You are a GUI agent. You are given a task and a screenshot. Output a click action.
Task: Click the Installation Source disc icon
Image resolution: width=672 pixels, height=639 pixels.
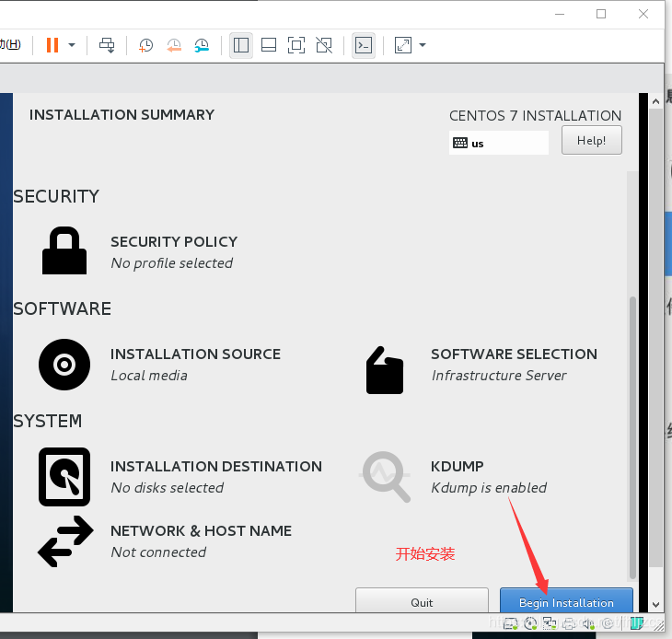tap(64, 365)
